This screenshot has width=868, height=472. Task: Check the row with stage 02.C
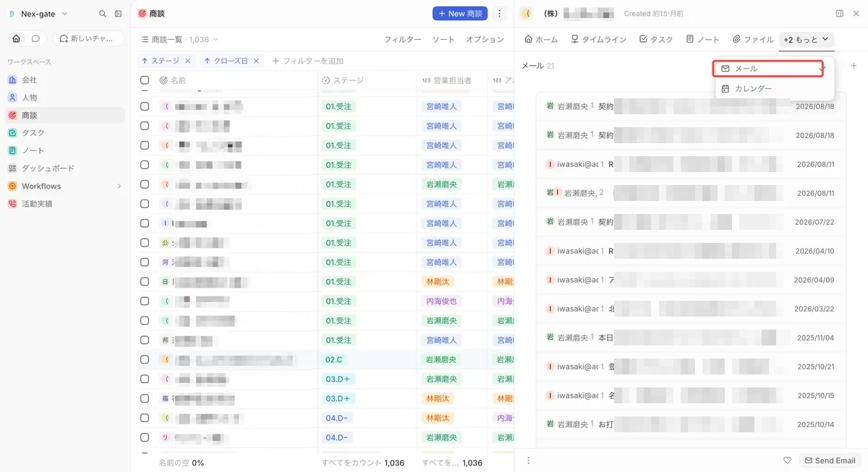145,359
